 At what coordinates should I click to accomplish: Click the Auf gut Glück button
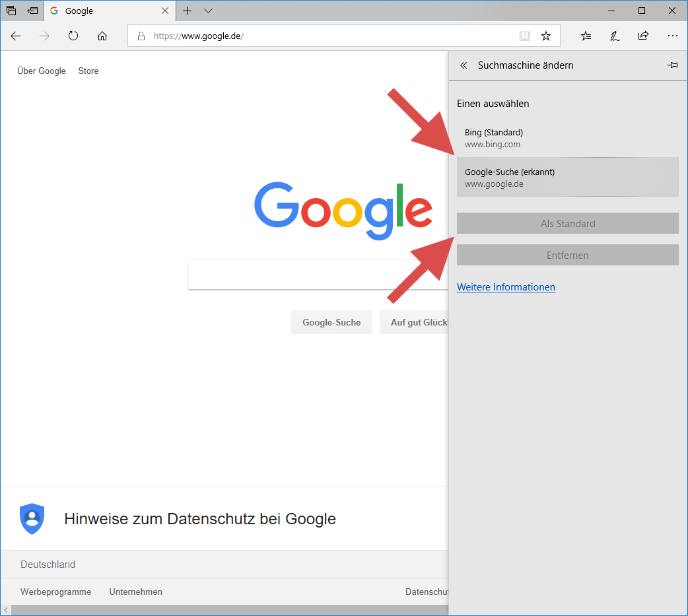click(414, 322)
